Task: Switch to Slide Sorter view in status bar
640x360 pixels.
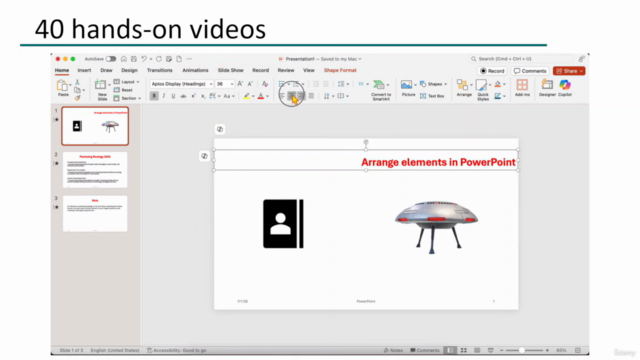Action: (x=464, y=350)
